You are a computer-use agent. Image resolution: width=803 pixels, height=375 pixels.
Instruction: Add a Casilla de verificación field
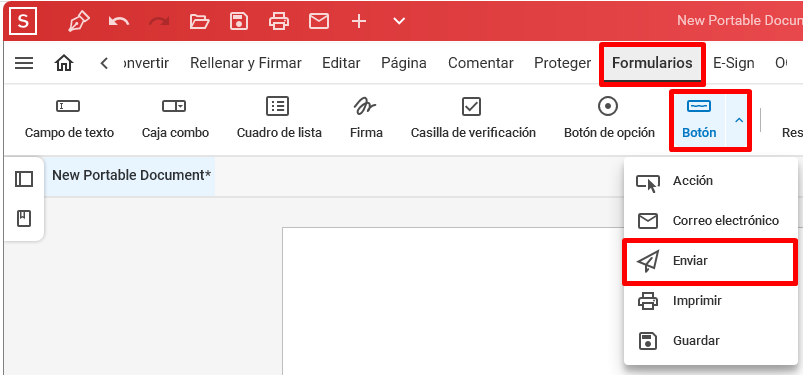coord(473,118)
